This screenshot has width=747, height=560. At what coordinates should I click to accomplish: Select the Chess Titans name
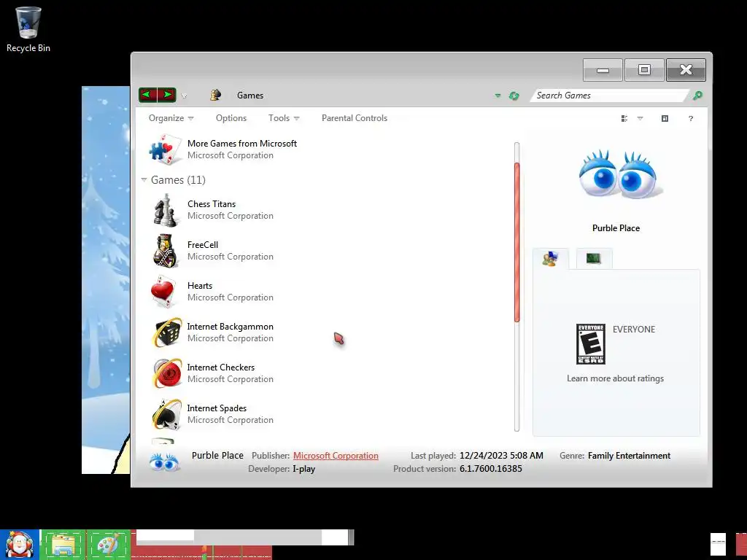(212, 204)
